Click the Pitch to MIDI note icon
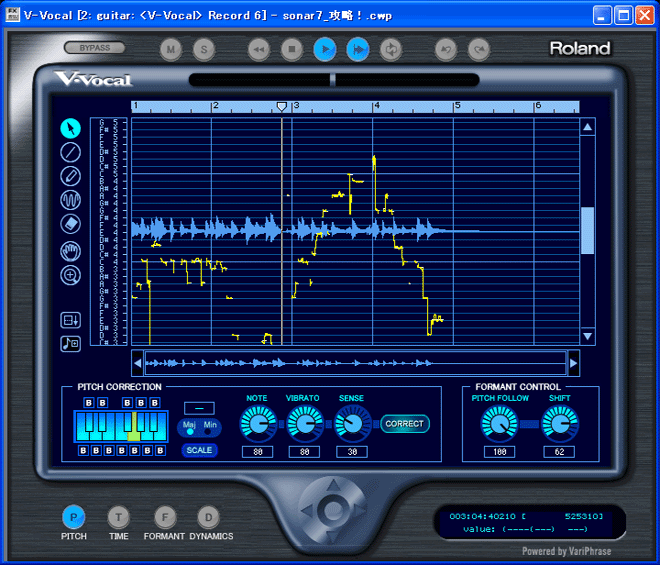Viewport: 660px width, 565px height. (70, 344)
